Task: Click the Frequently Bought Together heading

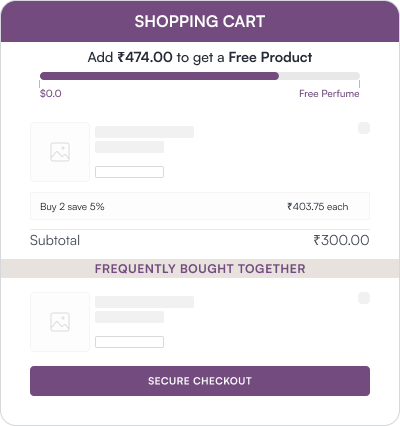Action: pyautogui.click(x=200, y=269)
